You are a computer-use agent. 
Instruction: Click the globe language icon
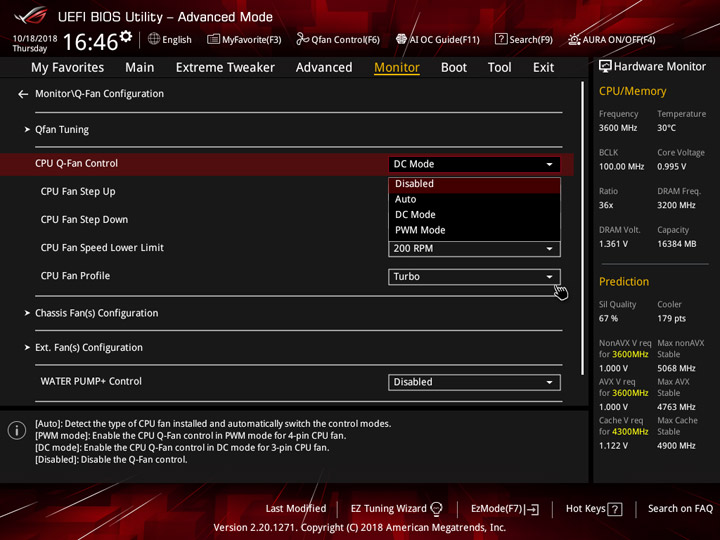(154, 39)
